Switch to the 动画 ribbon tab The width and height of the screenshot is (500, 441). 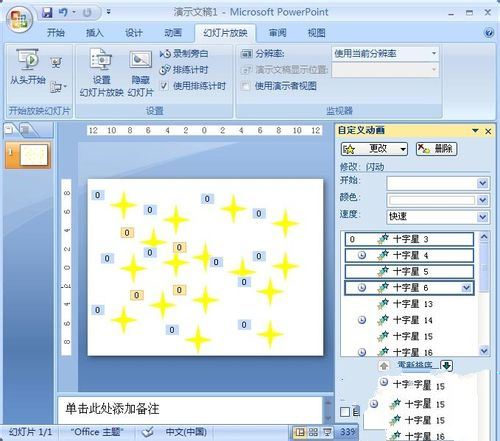pyautogui.click(x=173, y=33)
